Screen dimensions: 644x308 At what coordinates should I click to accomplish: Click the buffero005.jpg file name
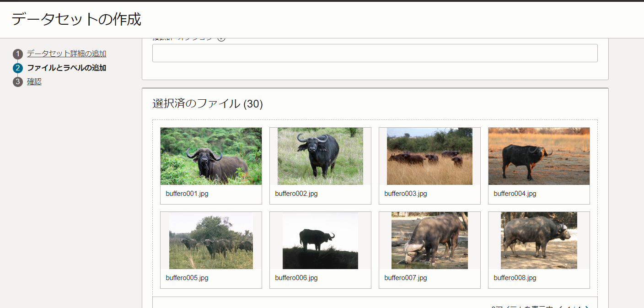(x=187, y=278)
